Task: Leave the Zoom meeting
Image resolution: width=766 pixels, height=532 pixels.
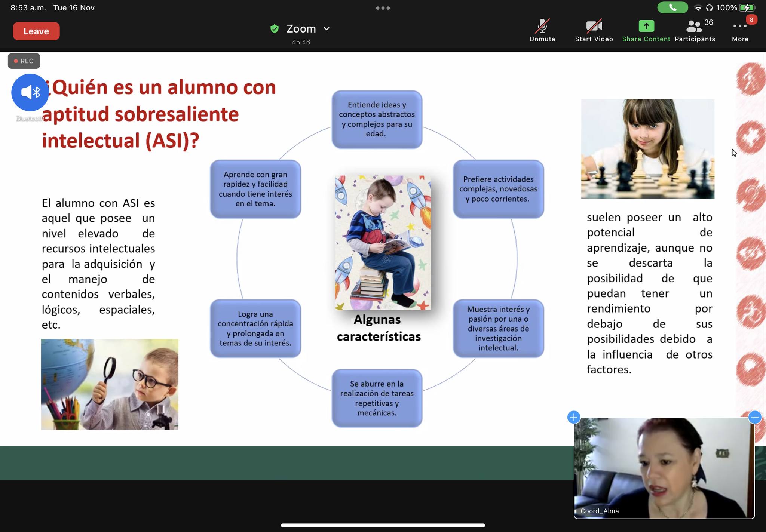Action: coord(36,31)
